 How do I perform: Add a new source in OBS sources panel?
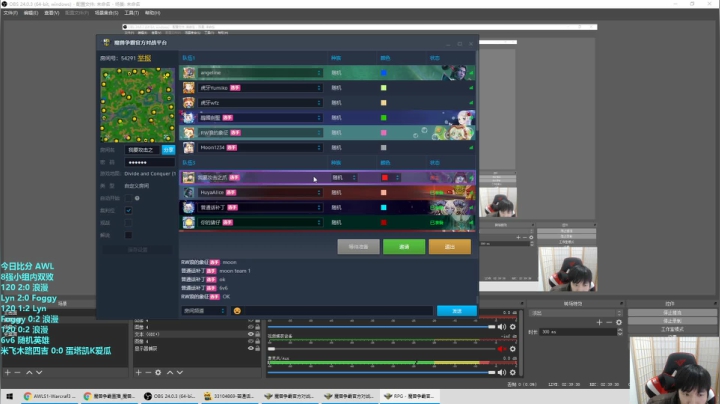(138, 372)
